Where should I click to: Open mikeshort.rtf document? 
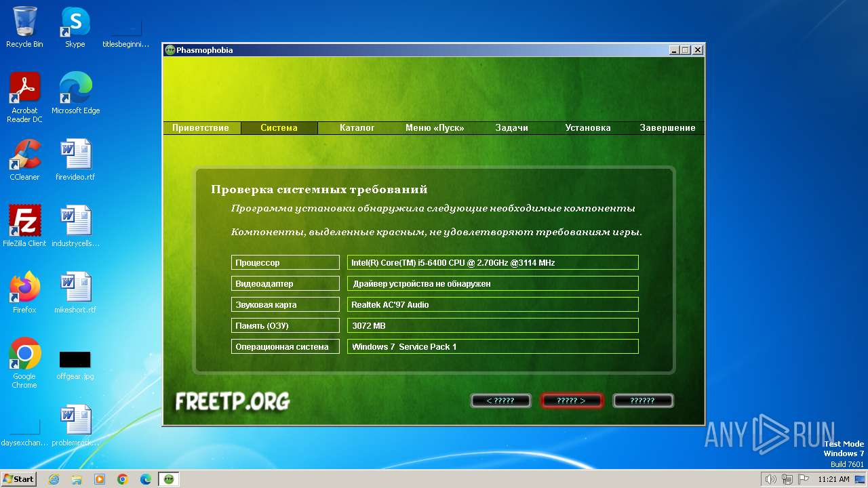coord(75,293)
